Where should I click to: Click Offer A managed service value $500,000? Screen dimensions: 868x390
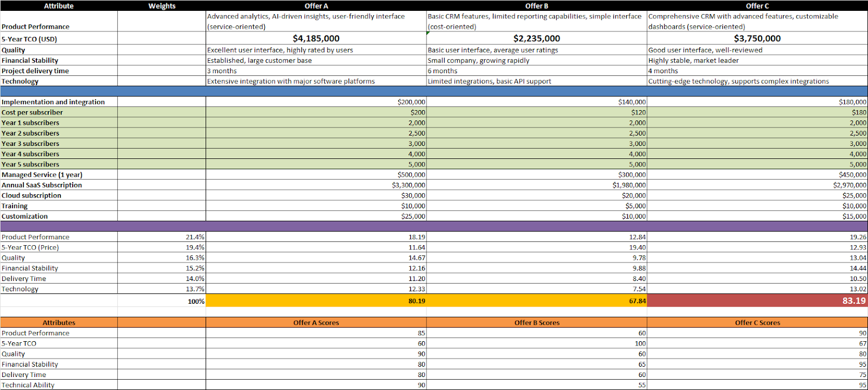[x=316, y=175]
